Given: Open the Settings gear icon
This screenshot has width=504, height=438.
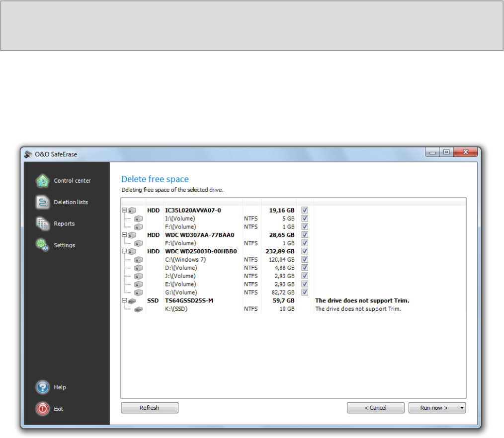Looking at the screenshot, I should pyautogui.click(x=43, y=245).
